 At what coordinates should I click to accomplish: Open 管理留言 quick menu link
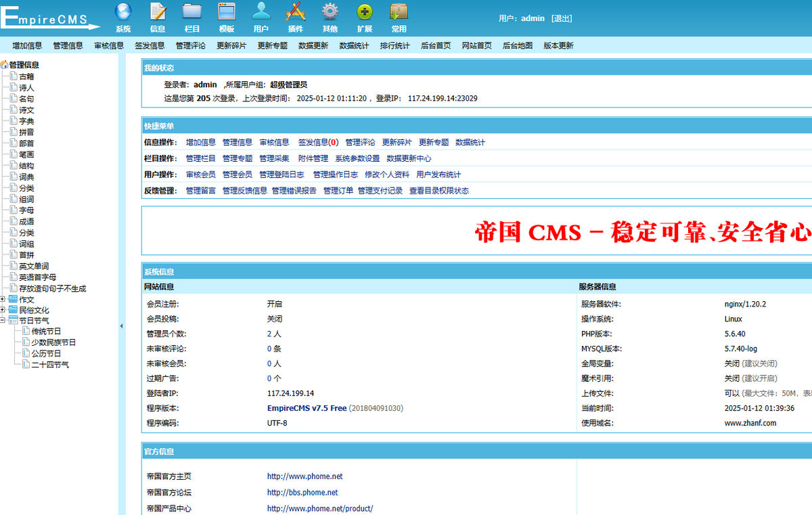tap(201, 191)
